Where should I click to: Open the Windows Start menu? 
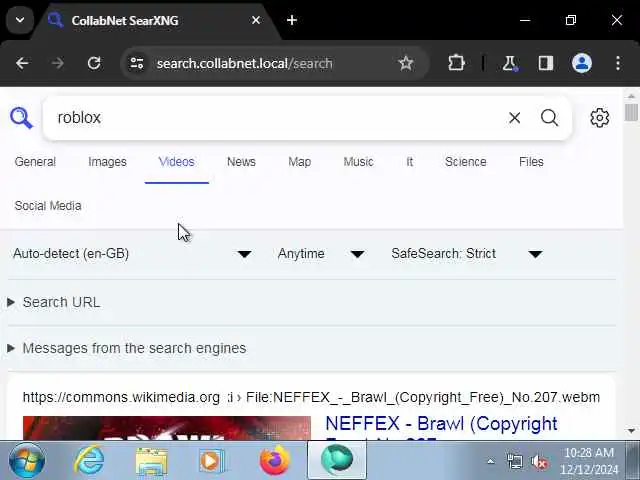(x=27, y=461)
